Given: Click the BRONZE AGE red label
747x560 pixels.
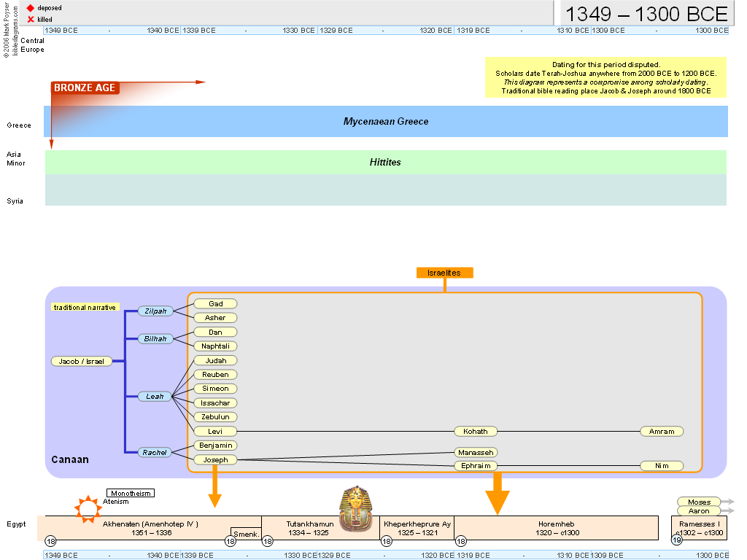Looking at the screenshot, I should click(84, 88).
